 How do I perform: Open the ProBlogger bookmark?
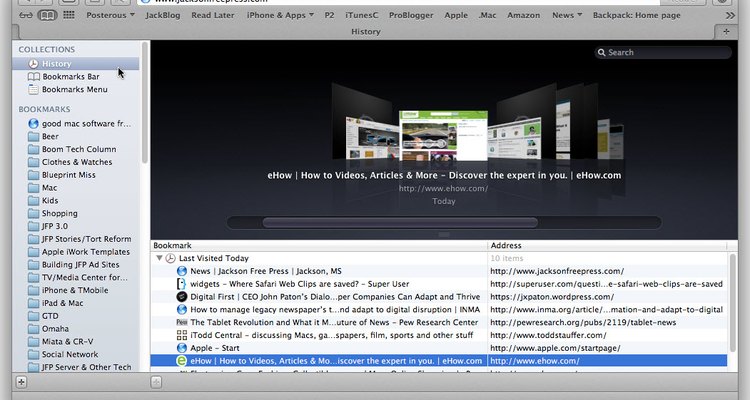pyautogui.click(x=411, y=15)
